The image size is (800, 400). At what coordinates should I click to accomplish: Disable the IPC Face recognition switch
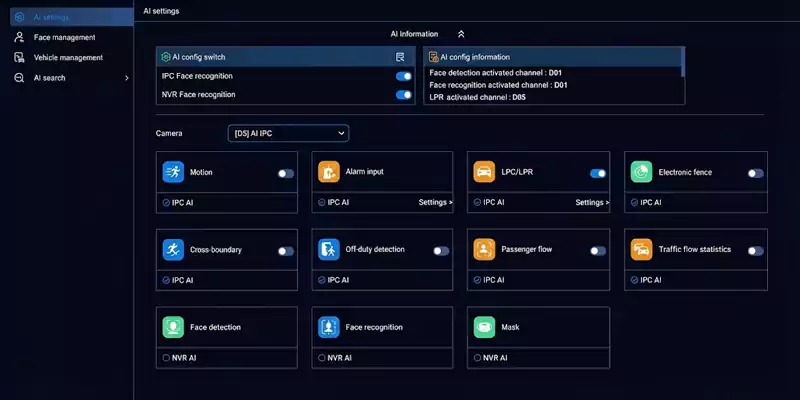pos(403,76)
